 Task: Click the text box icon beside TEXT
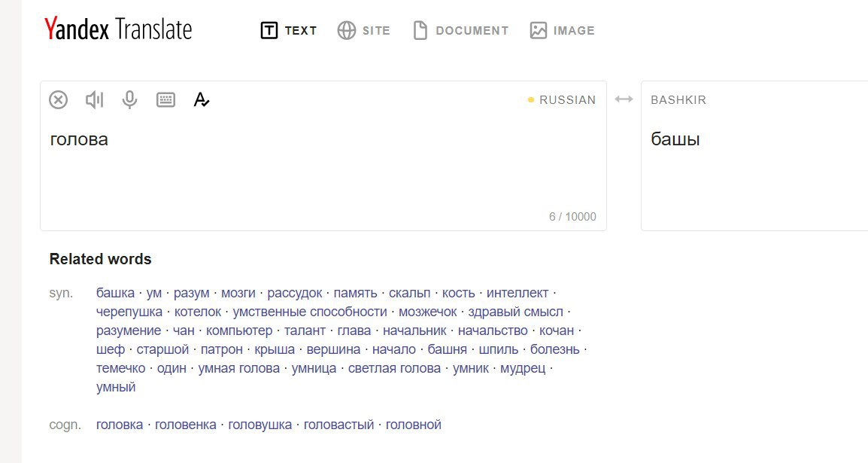269,30
